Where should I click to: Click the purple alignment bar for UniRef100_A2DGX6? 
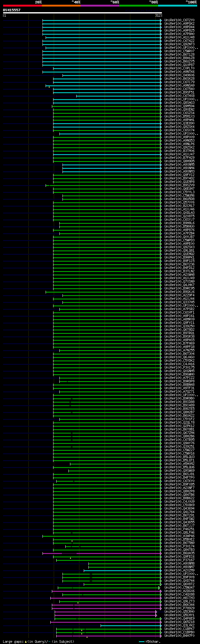[x=107, y=591]
